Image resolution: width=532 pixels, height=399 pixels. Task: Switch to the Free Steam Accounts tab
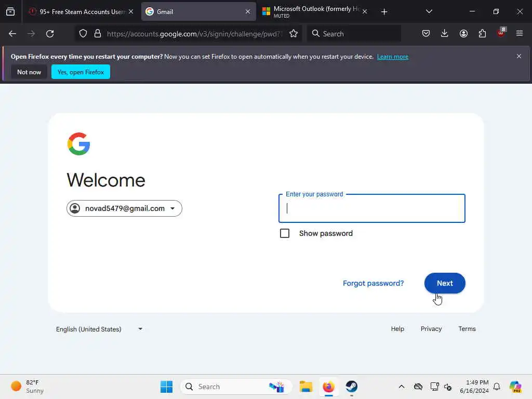[x=81, y=11]
